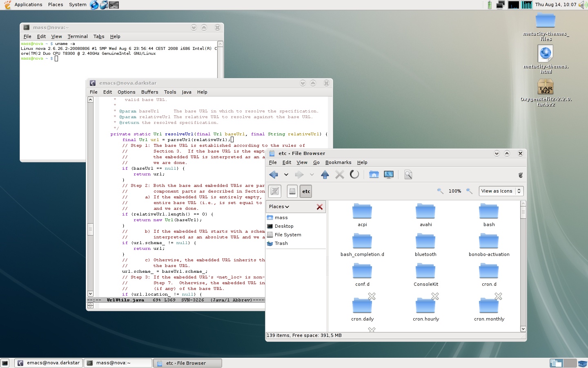This screenshot has height=368, width=588.
Task: Select OxygenRefit2-2.2.0.tar.bz2 desktop archive
Action: (546, 92)
